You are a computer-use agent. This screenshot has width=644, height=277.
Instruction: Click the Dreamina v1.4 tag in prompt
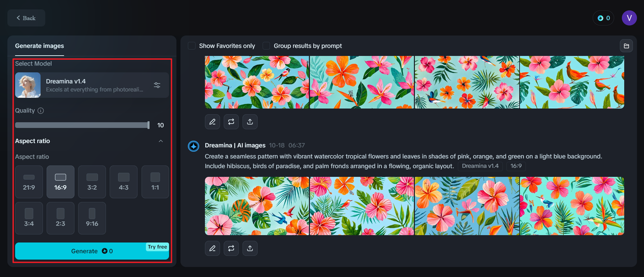coord(480,166)
